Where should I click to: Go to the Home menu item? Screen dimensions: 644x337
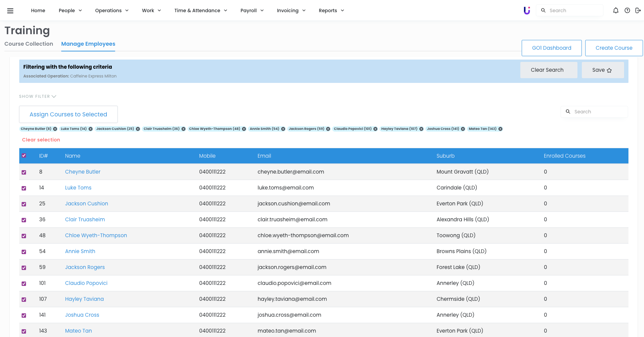click(x=38, y=10)
